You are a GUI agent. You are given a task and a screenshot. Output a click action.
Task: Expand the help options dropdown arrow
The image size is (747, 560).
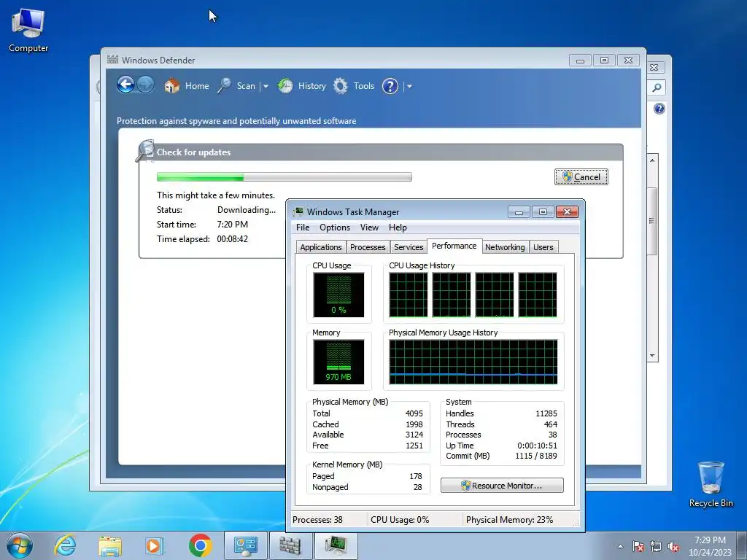click(x=409, y=86)
